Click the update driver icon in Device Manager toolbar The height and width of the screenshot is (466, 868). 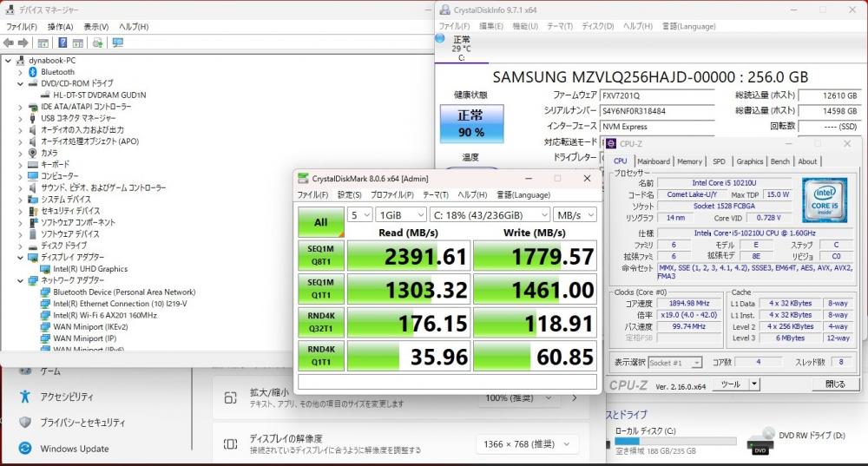97,43
